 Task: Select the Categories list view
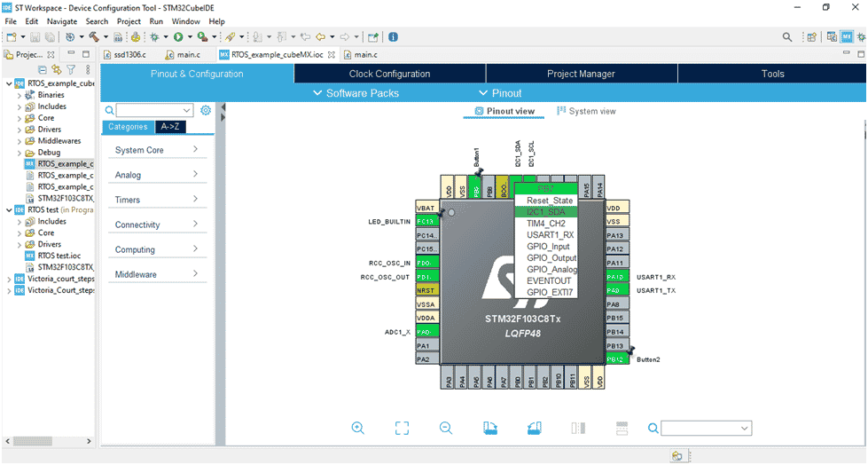pyautogui.click(x=128, y=126)
